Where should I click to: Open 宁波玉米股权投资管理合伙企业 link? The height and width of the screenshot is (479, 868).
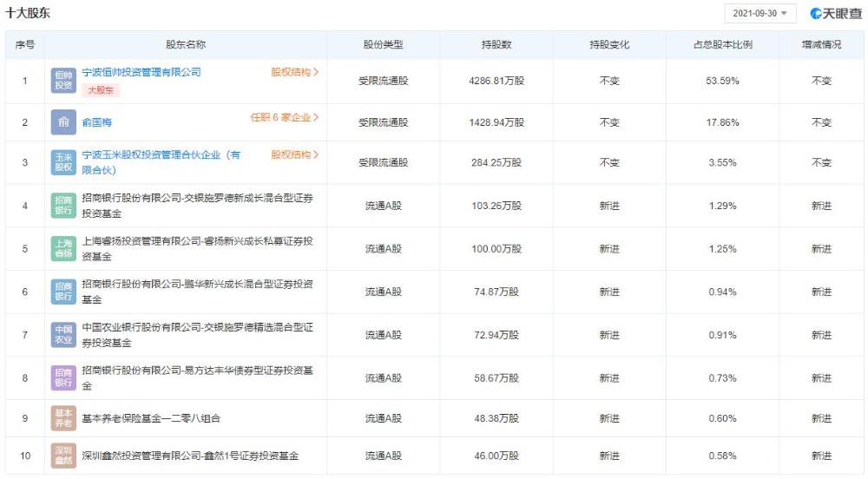(161, 162)
